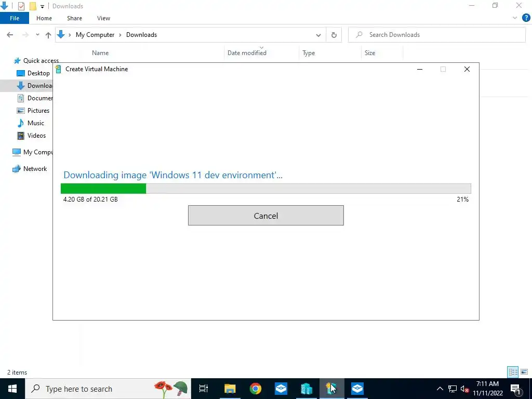The image size is (532, 399).
Task: Open the Share ribbon tab
Action: point(74,18)
